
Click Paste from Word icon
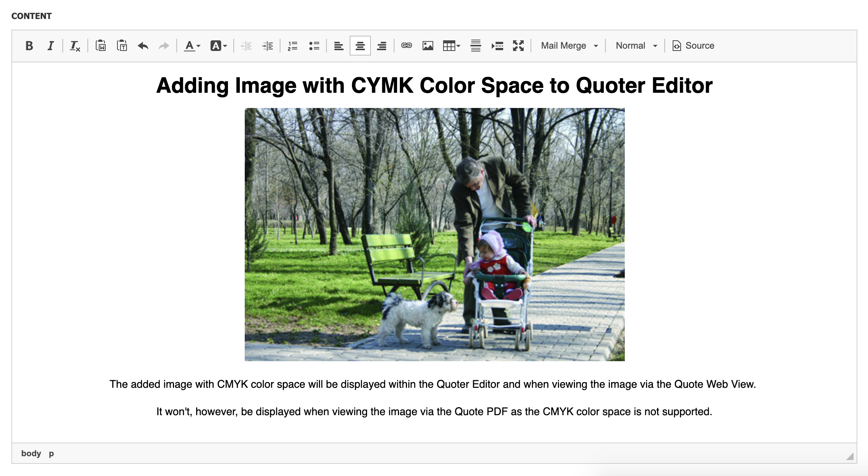click(x=100, y=46)
